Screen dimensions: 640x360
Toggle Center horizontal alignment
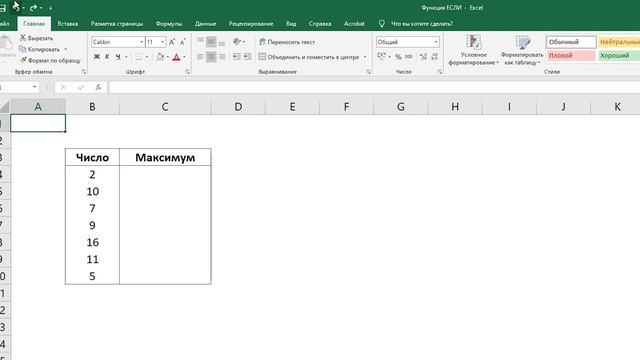pos(211,57)
